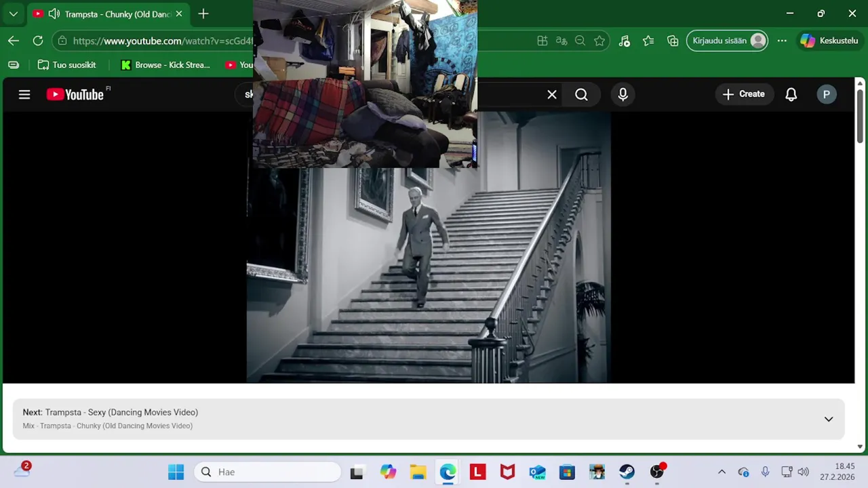Screen dimensions: 868x488
Task: Click the leftmost favorites bar icon
Action: (x=14, y=65)
